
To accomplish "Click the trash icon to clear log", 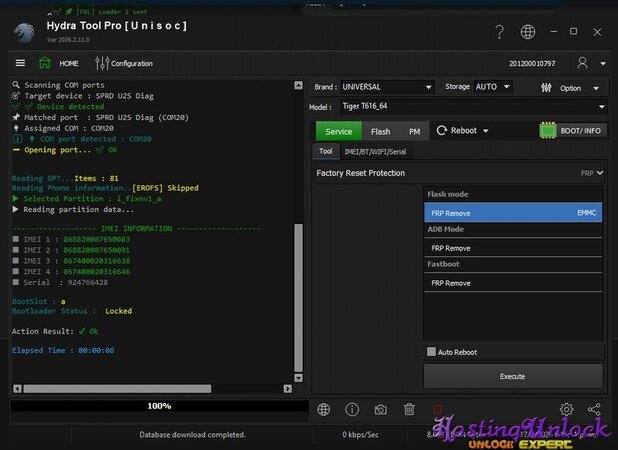I will (409, 409).
